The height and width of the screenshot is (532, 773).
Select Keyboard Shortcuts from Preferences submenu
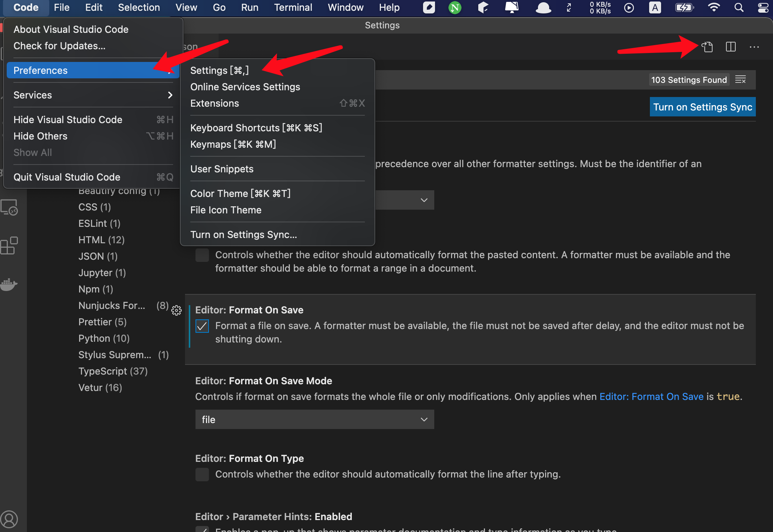coord(256,128)
